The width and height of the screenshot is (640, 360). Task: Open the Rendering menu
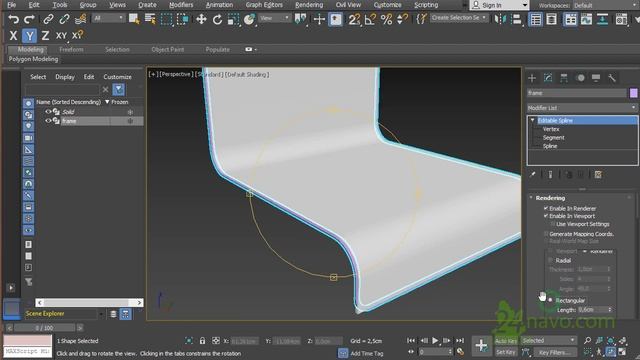(x=309, y=5)
